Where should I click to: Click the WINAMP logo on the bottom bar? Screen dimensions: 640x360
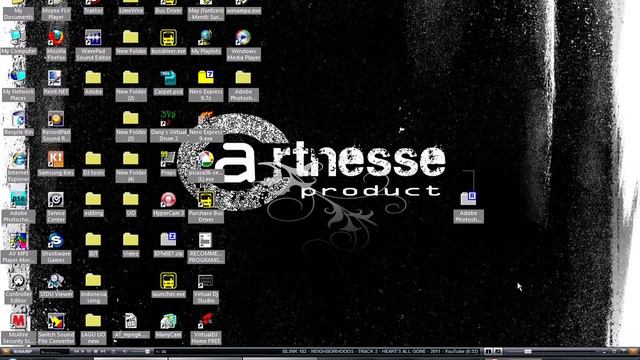[22, 351]
